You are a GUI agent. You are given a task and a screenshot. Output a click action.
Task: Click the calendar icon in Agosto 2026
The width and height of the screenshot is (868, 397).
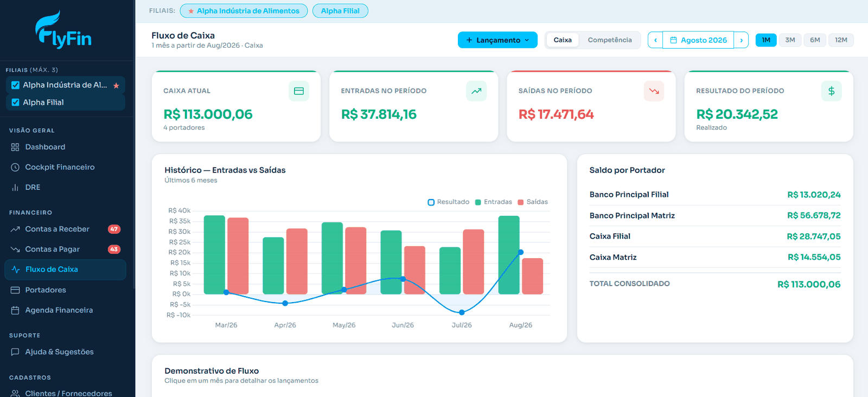coord(673,40)
